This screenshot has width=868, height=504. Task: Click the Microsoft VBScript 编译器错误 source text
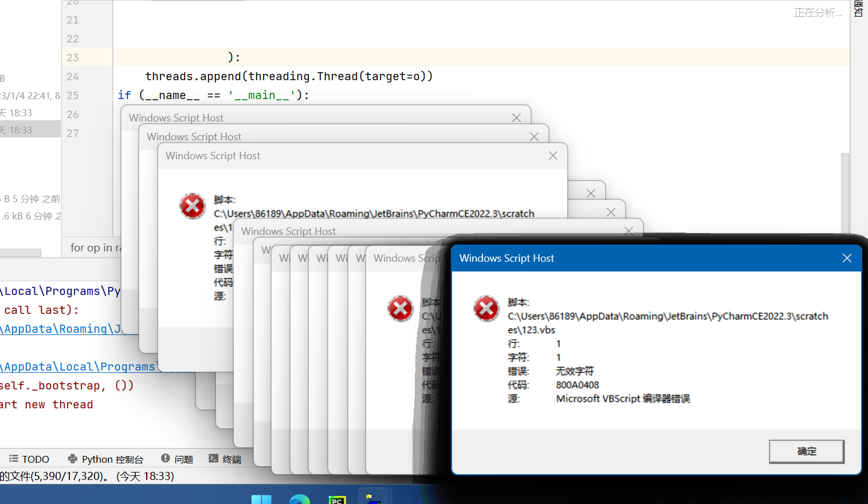(623, 399)
